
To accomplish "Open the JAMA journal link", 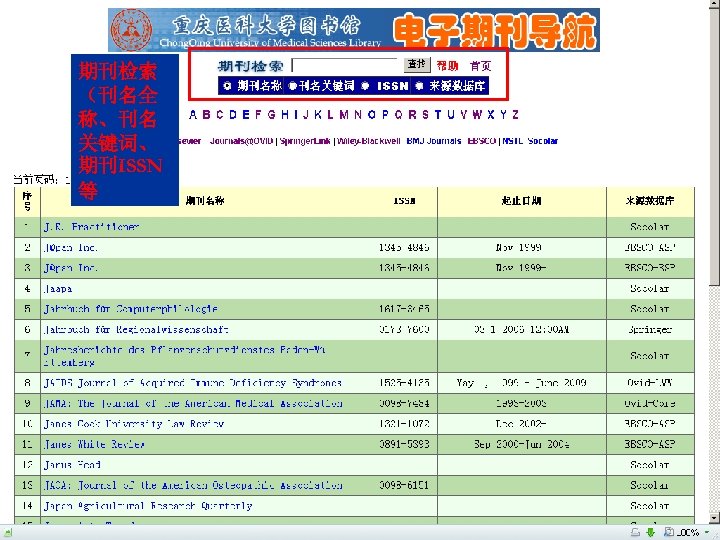I will coord(193,404).
